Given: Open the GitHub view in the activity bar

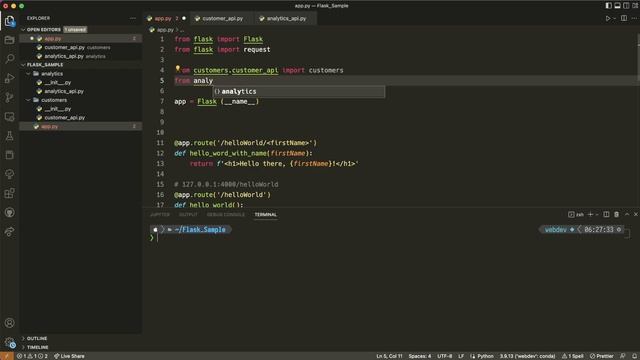Looking at the screenshot, I should coord(9,212).
